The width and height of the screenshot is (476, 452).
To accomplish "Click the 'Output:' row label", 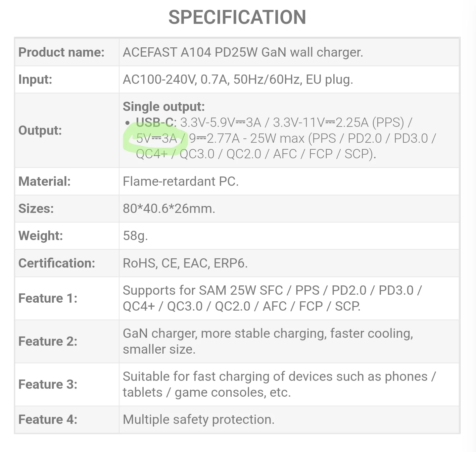I will click(40, 130).
